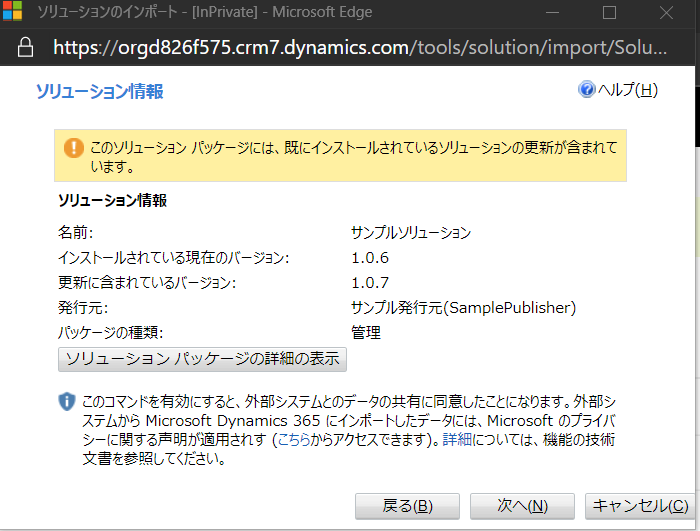Image resolution: width=700 pixels, height=531 pixels.
Task: Click the dynamics.com URL in address bar
Action: click(360, 47)
